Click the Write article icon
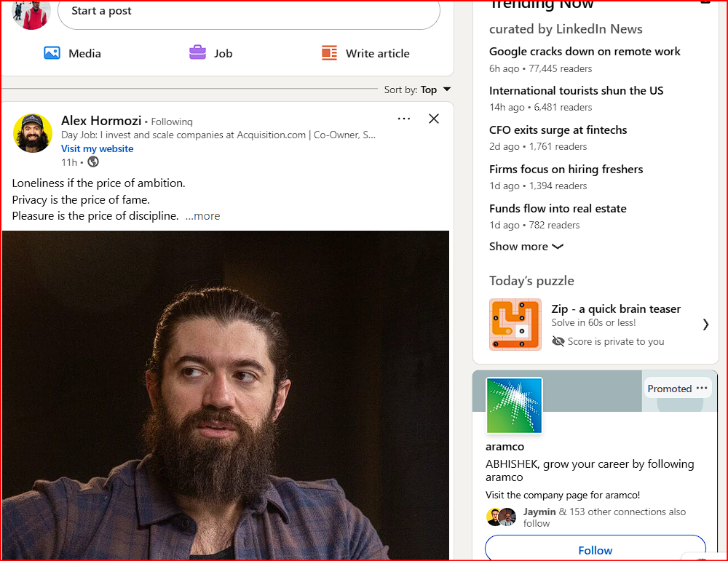728x561 pixels. click(329, 53)
